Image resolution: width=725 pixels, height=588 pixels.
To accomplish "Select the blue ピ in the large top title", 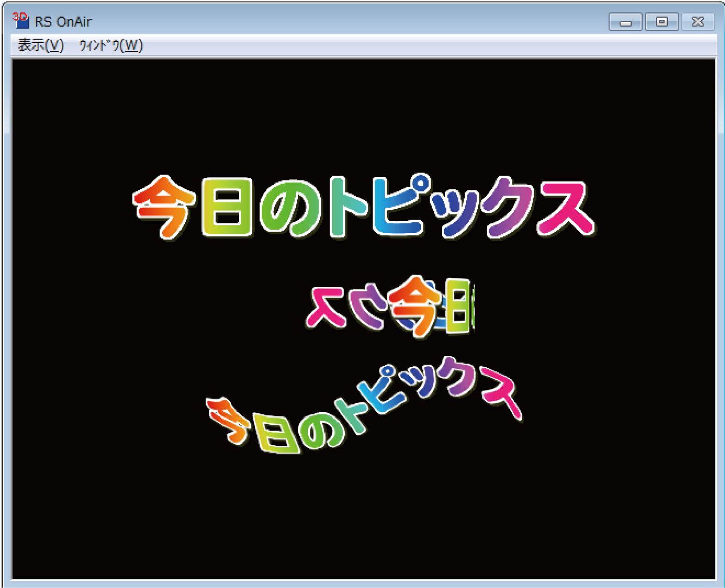I will tap(399, 206).
